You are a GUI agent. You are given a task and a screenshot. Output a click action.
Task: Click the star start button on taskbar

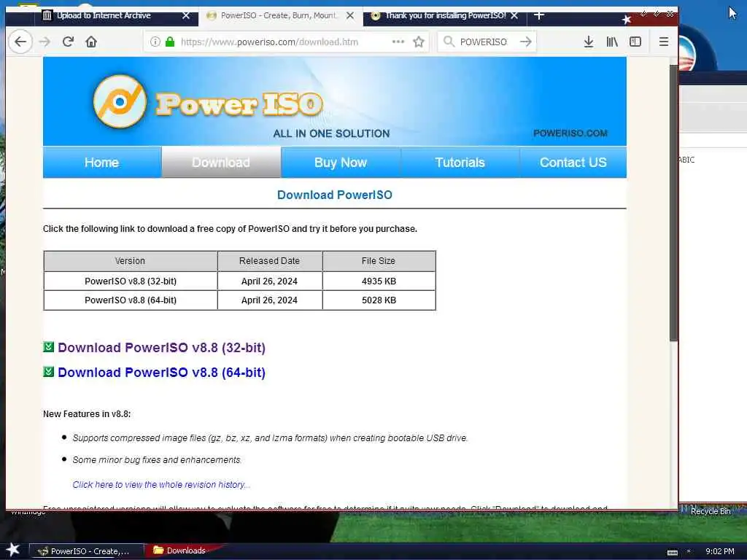pos(13,550)
